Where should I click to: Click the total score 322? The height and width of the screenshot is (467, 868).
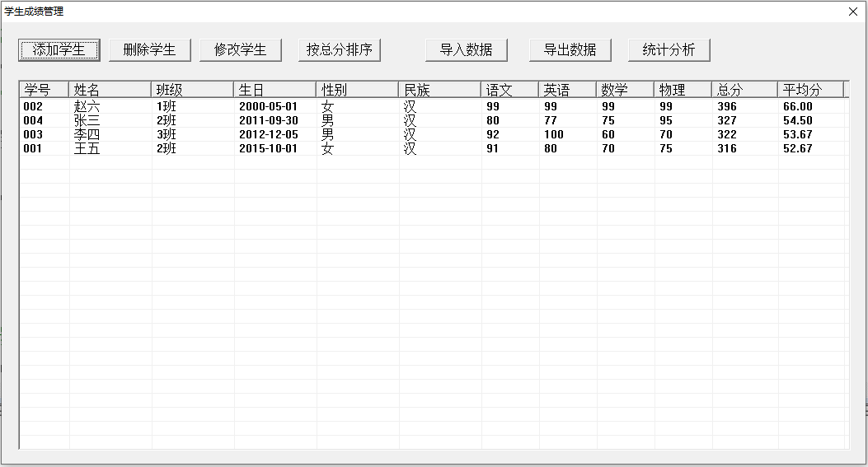click(x=727, y=134)
